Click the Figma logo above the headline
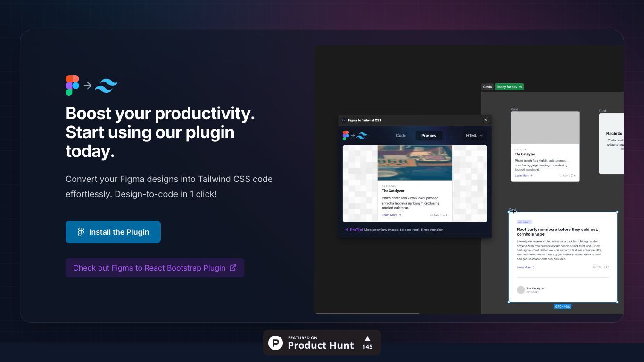 coord(72,85)
